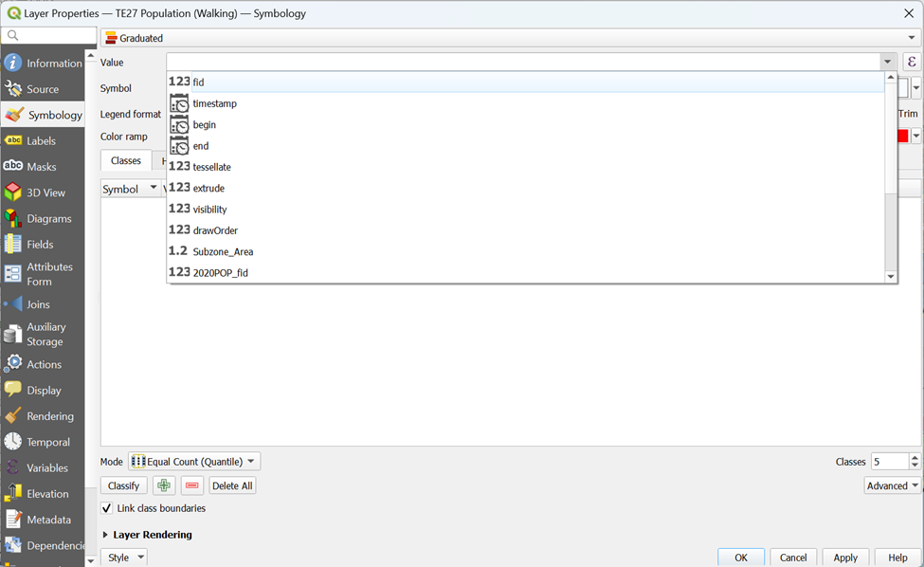The image size is (924, 567).
Task: Open the Joins sidebar section
Action: pos(13,304)
